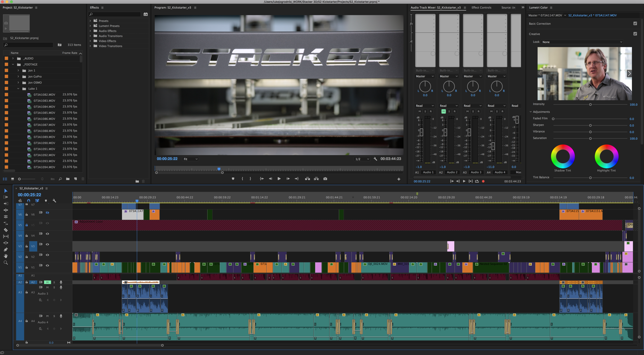Click New Bin folder icon in Project panel

[x=68, y=179]
